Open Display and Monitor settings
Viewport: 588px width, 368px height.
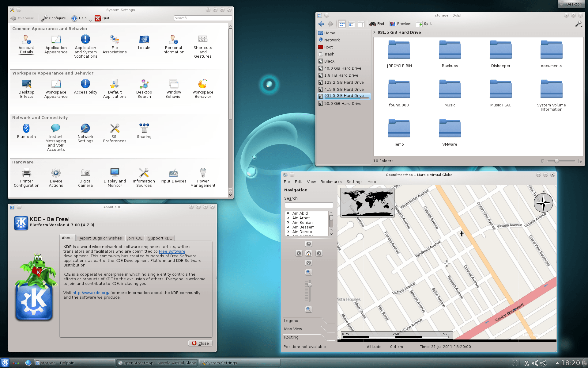(x=115, y=178)
